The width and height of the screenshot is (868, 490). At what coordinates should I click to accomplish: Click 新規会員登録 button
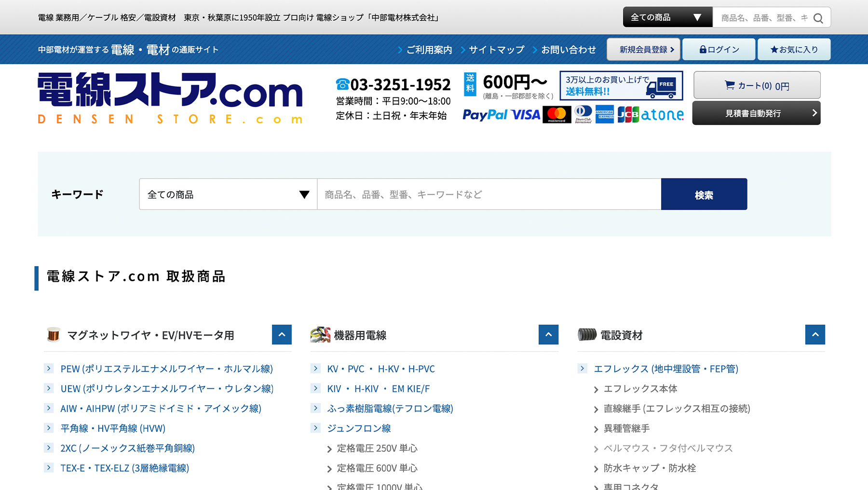pos(643,49)
